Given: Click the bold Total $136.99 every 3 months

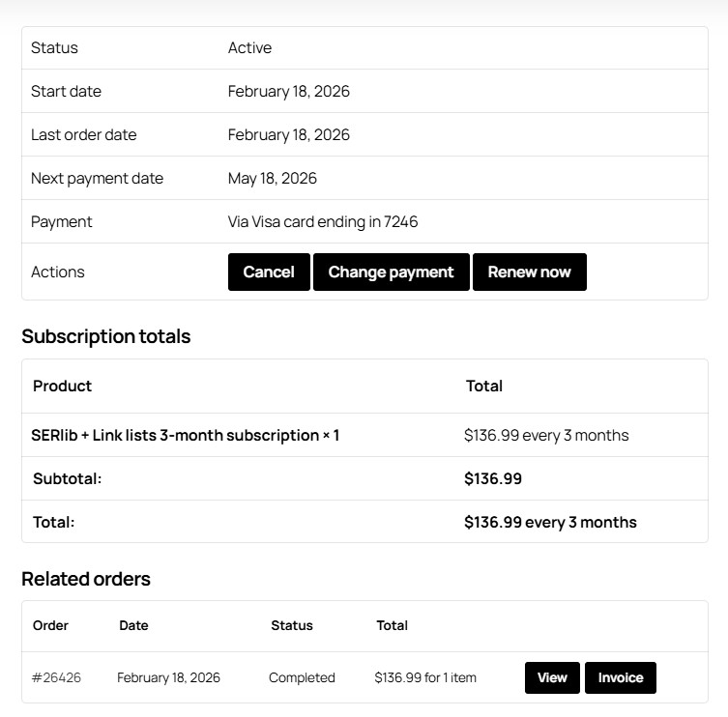Looking at the screenshot, I should [x=550, y=522].
